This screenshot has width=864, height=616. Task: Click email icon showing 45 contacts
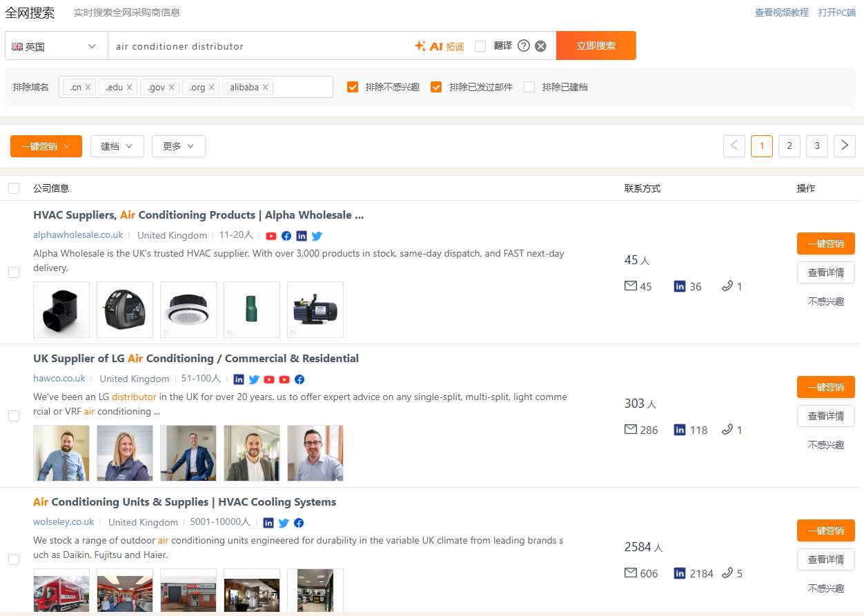click(630, 286)
